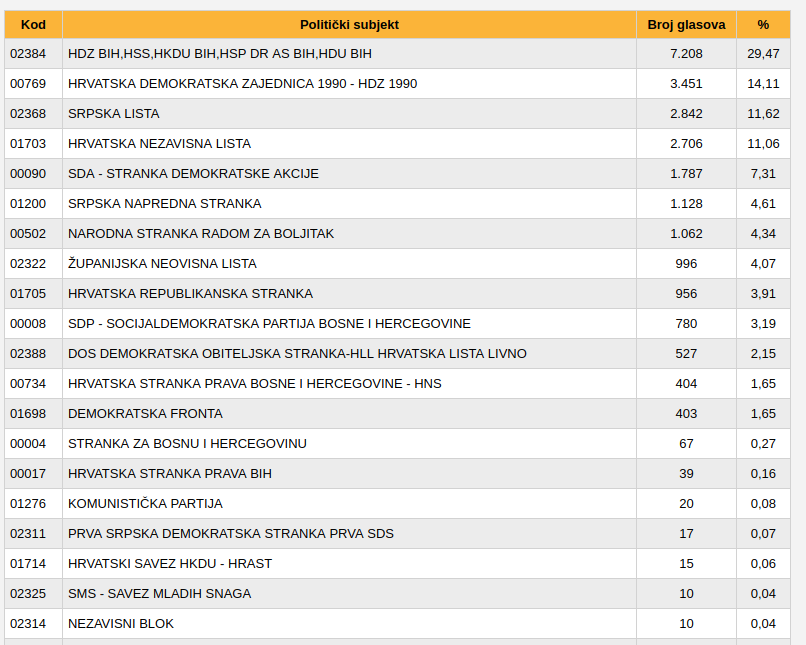Click the "Politički subjekt" column header

click(350, 25)
